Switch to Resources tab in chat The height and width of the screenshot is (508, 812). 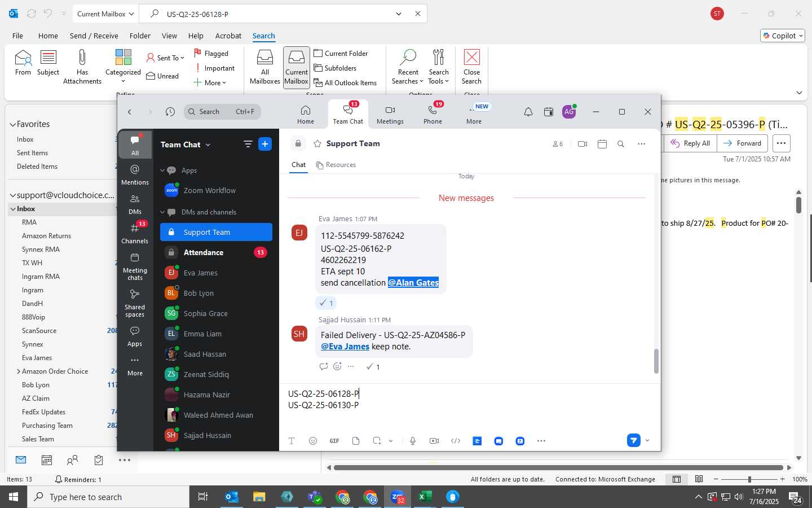(336, 165)
